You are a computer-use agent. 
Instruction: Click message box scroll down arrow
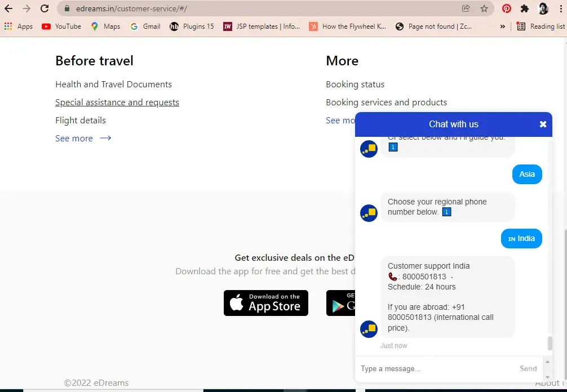(x=547, y=377)
